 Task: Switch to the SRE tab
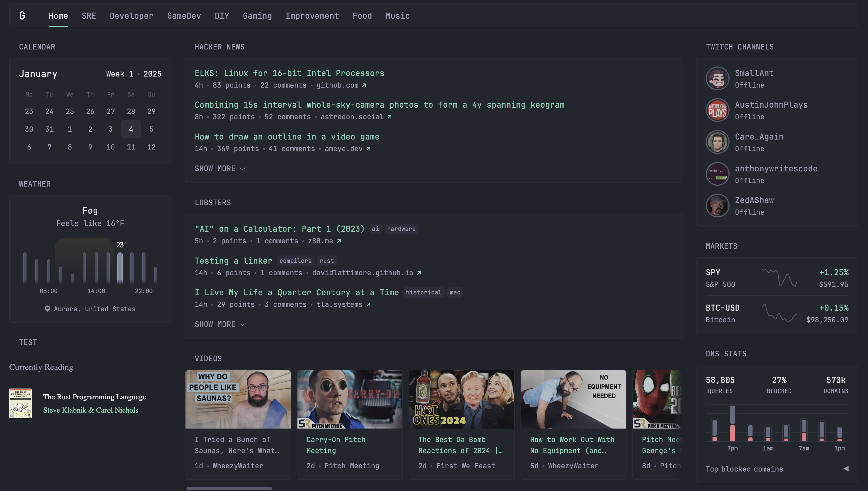tap(89, 16)
